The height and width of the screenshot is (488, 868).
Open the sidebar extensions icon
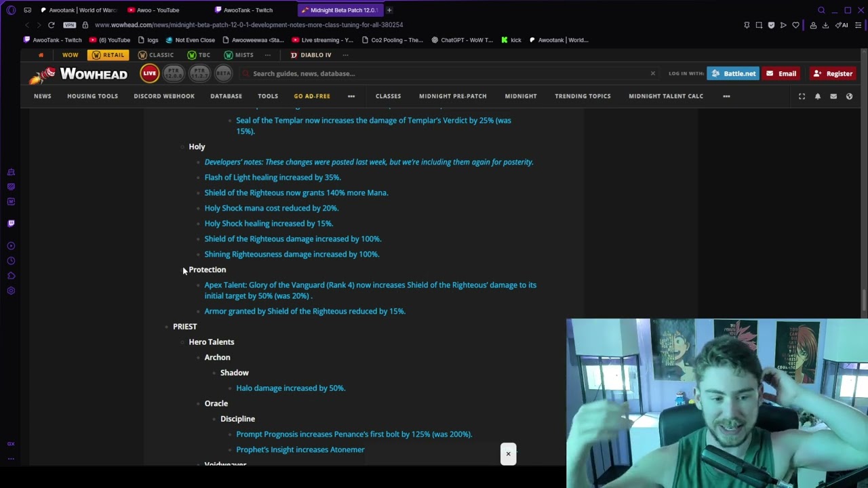(x=11, y=276)
